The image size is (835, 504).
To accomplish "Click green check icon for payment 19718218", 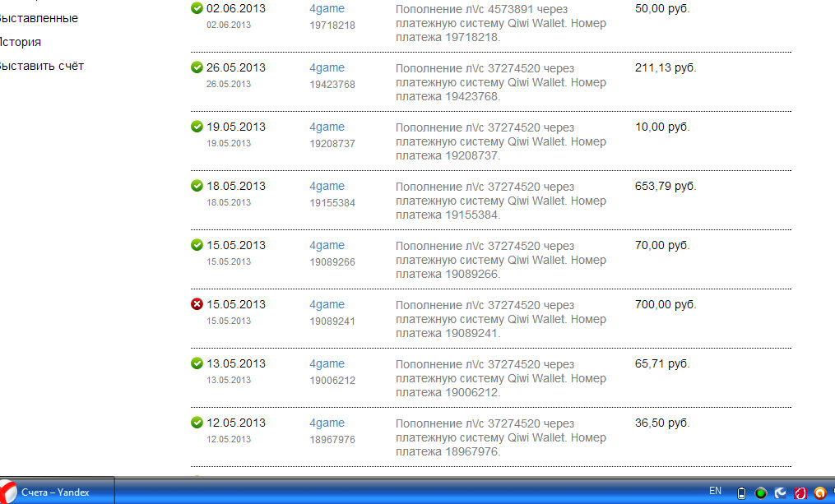I will pyautogui.click(x=197, y=8).
